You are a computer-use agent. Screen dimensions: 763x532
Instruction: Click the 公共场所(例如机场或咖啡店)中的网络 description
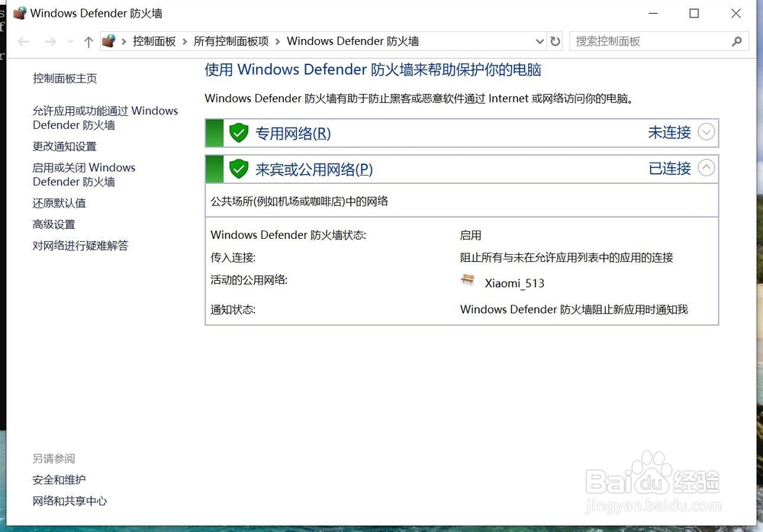[x=299, y=202]
